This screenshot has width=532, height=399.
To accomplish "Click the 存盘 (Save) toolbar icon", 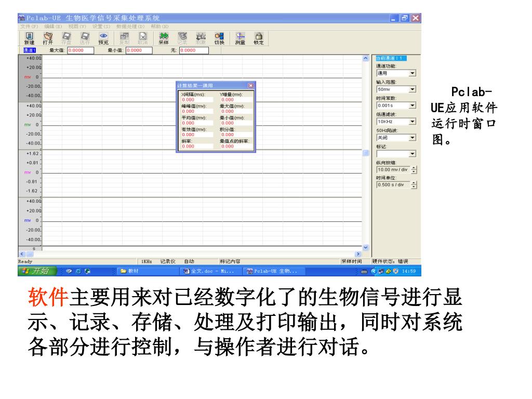I will coord(66,38).
